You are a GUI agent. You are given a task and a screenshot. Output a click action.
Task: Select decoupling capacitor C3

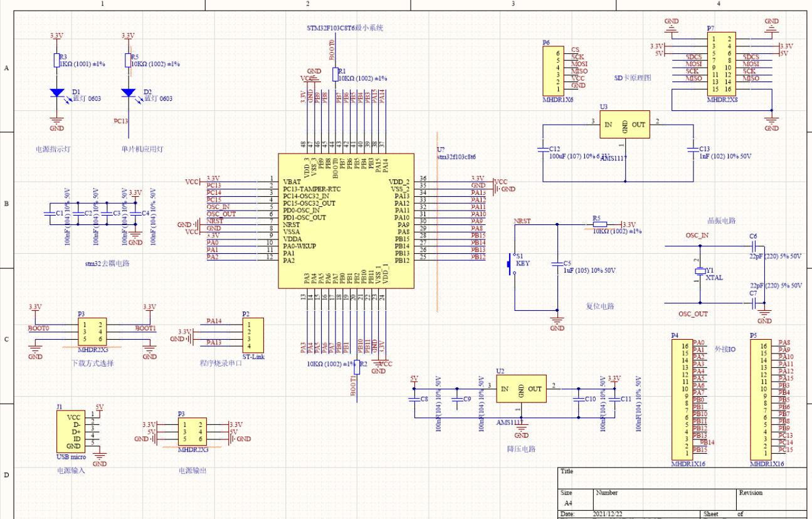click(107, 214)
